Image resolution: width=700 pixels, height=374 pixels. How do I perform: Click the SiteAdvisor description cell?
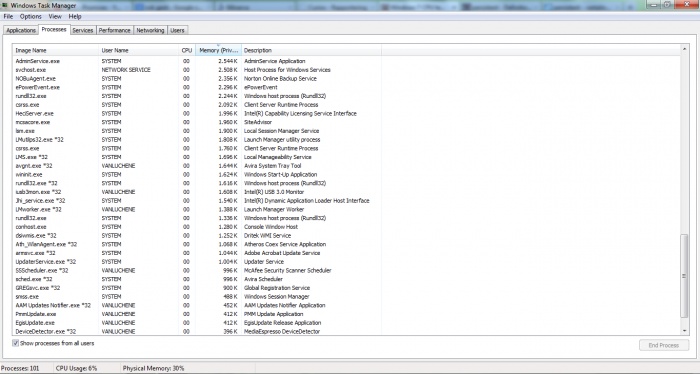coord(258,122)
